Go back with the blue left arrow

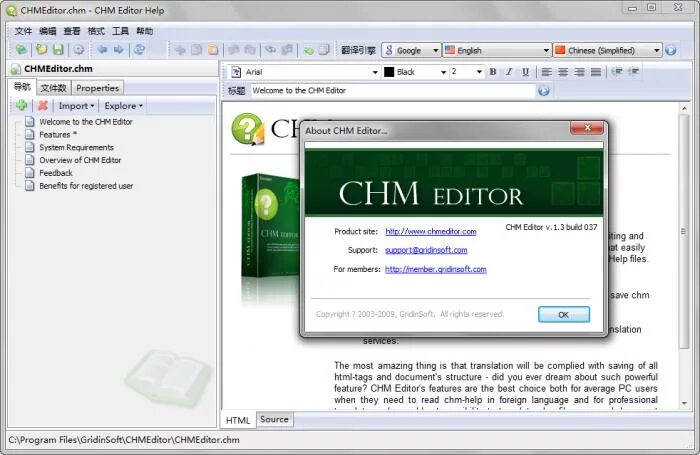pyautogui.click(x=102, y=50)
